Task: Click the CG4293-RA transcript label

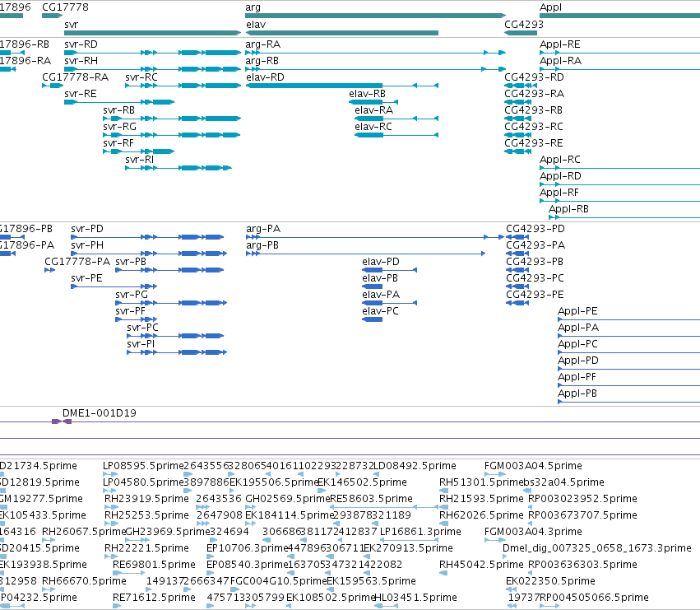Action: [534, 94]
